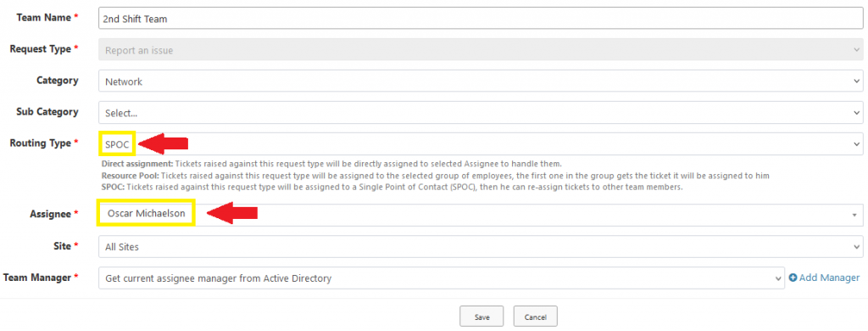
Task: Click the chevron arrow of Routing Type dropdown
Action: point(857,144)
